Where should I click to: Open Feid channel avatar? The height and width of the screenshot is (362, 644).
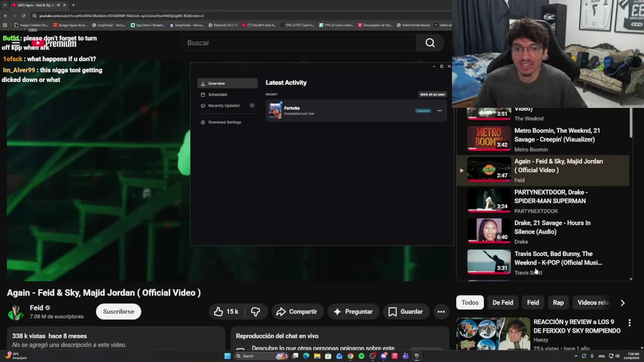click(16, 312)
